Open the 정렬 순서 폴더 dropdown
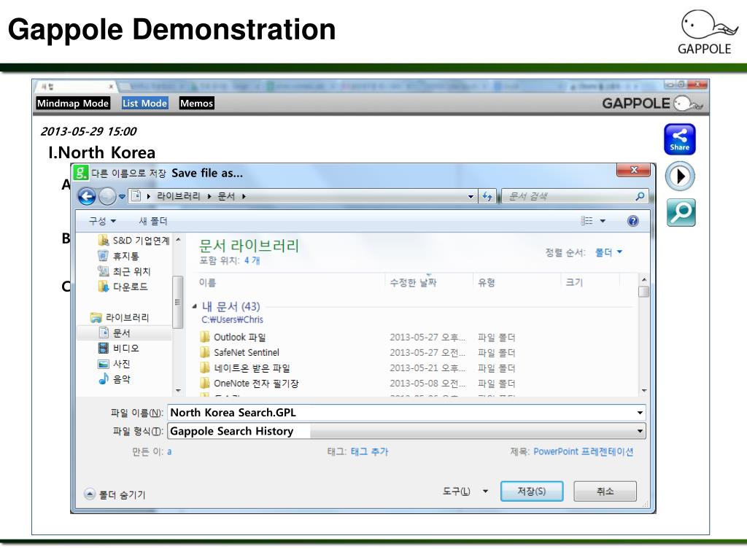Screen dimensions: 747x560 (x=609, y=252)
